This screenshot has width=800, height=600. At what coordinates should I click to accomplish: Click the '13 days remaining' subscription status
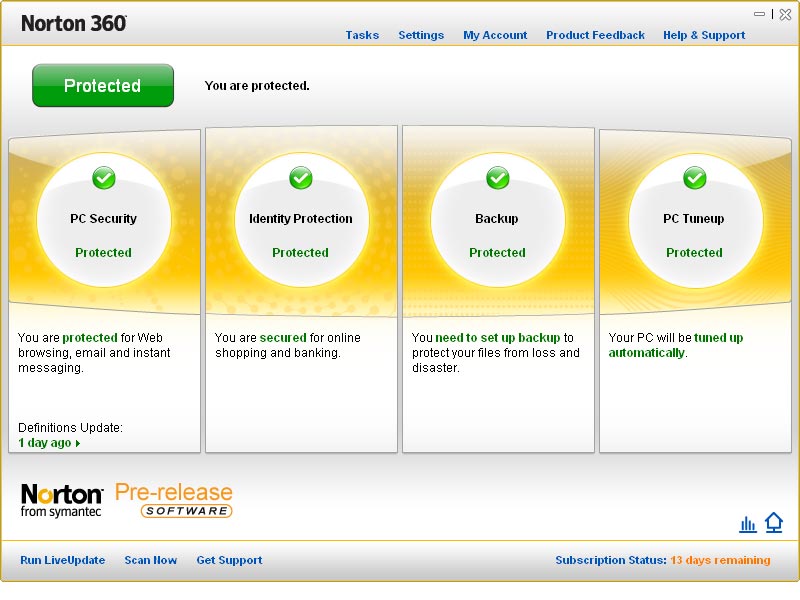point(720,560)
